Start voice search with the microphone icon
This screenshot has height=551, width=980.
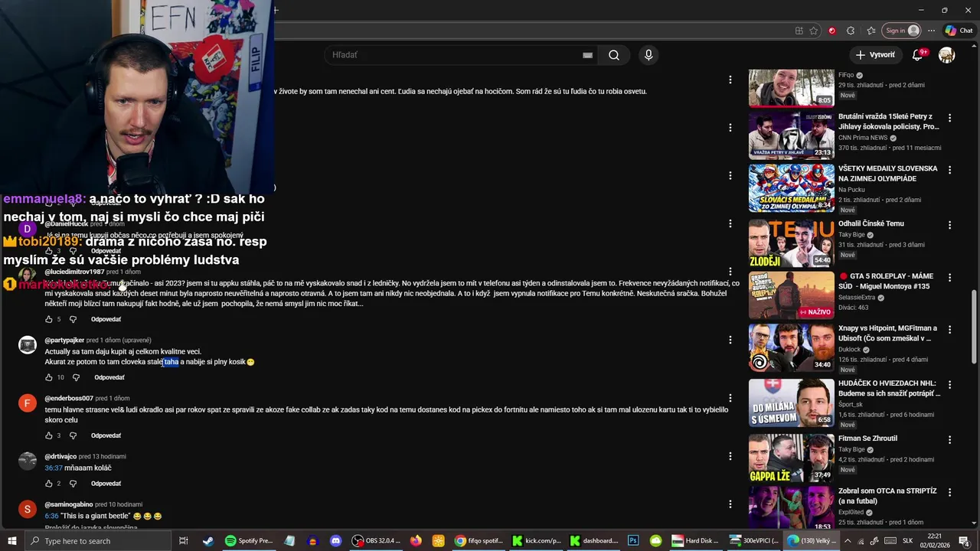point(648,55)
